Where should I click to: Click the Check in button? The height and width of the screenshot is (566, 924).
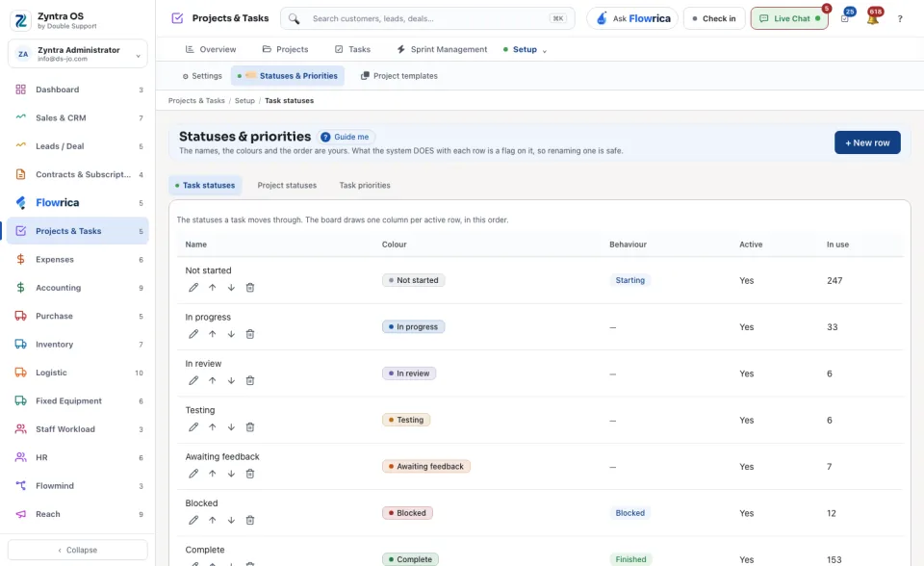pos(714,18)
